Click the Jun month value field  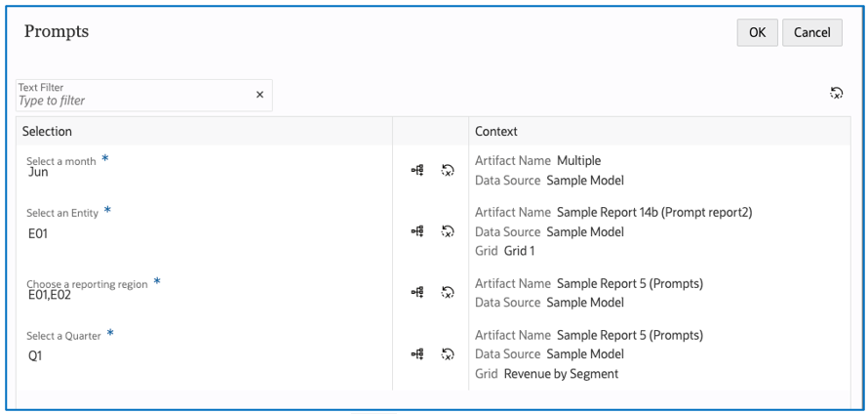click(39, 173)
